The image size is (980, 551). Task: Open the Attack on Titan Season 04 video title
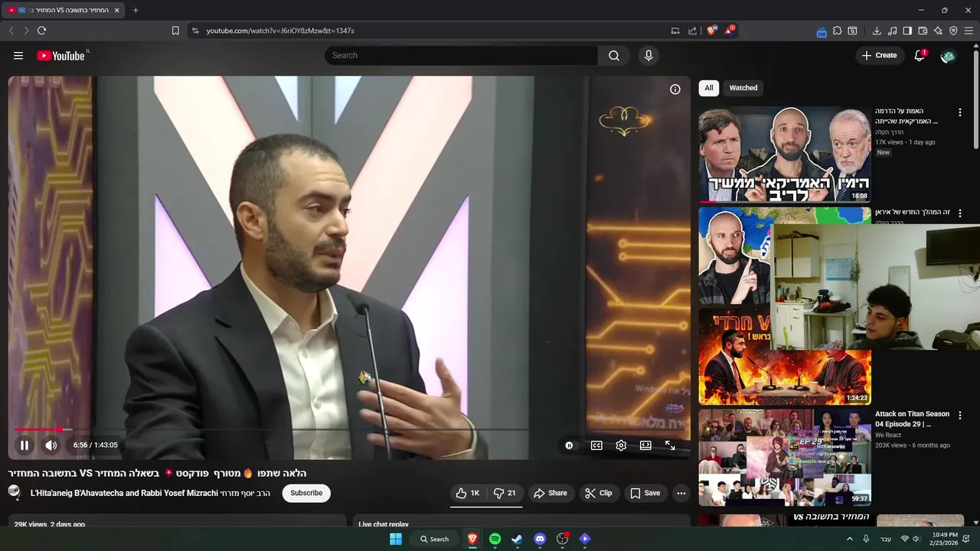click(912, 419)
